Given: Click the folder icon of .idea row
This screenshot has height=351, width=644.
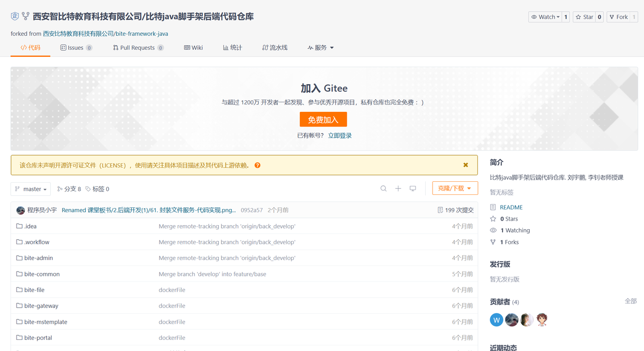Looking at the screenshot, I should 19,226.
